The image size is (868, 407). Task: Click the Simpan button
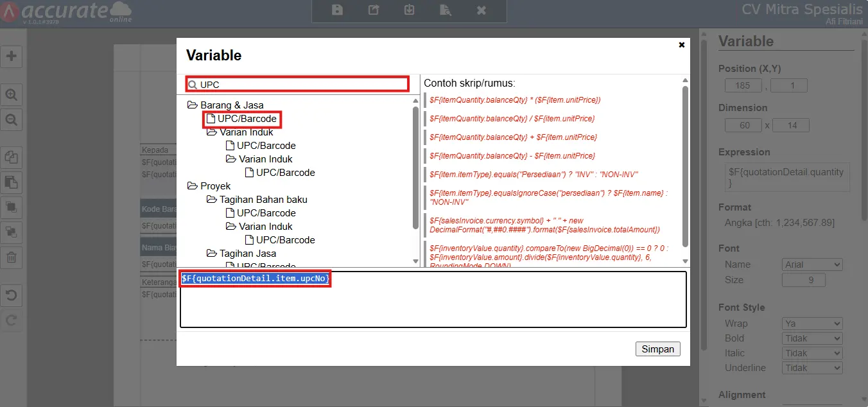[658, 349]
